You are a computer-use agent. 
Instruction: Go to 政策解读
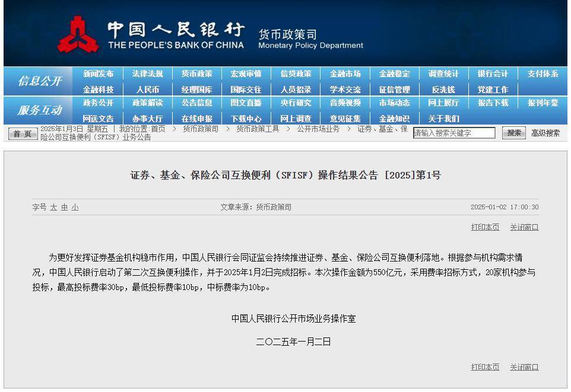click(147, 103)
